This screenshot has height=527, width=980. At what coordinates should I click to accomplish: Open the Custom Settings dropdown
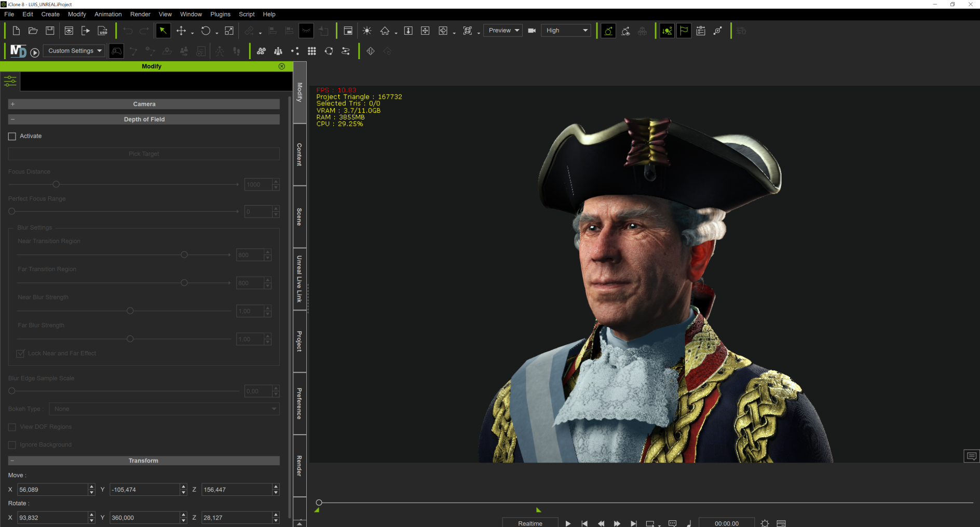[x=74, y=50]
